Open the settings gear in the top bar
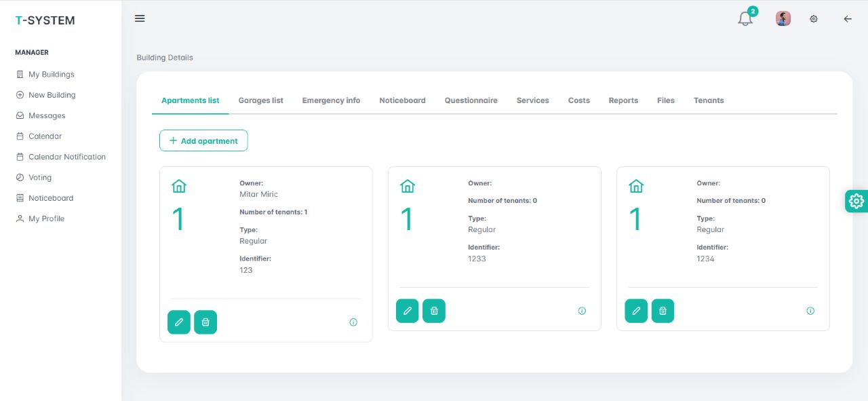 pos(814,19)
